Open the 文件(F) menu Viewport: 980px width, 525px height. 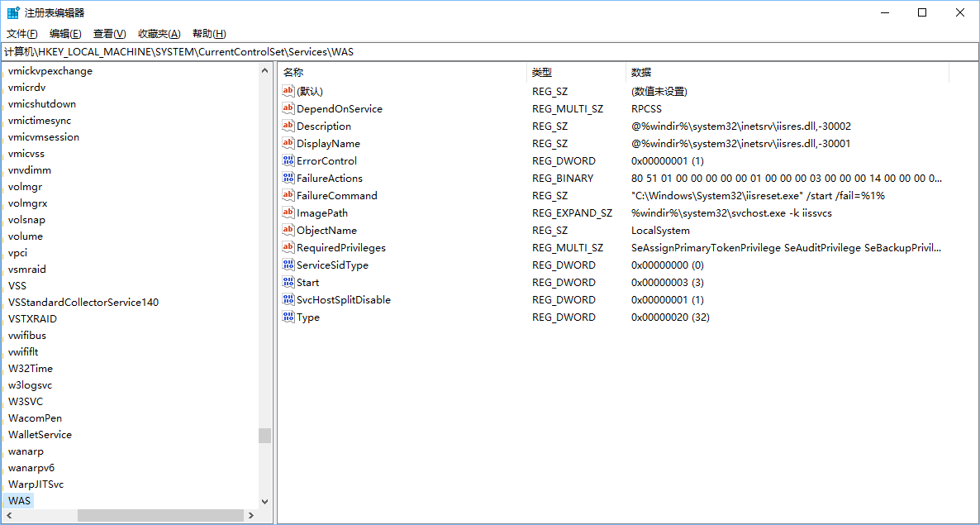tap(21, 34)
